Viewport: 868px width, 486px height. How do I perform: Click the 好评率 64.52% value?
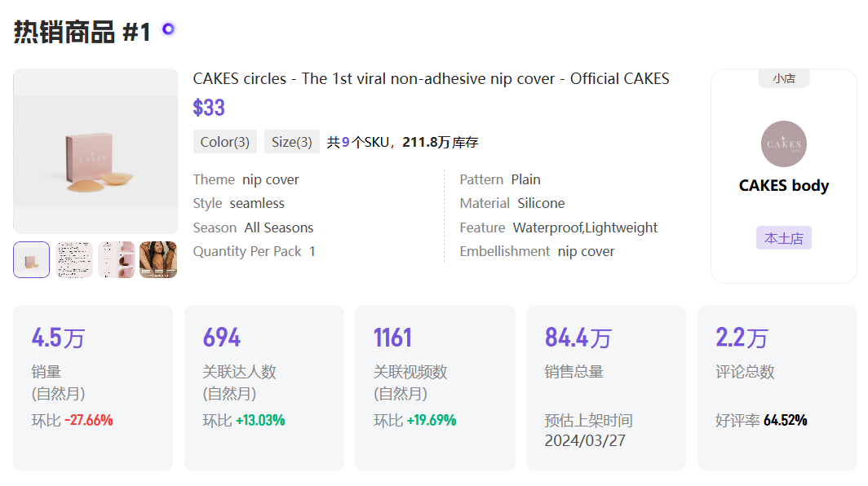(761, 420)
